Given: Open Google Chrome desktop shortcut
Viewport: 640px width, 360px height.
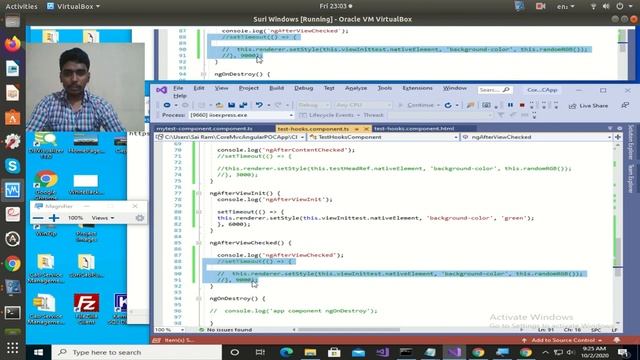Looking at the screenshot, I should (x=46, y=184).
